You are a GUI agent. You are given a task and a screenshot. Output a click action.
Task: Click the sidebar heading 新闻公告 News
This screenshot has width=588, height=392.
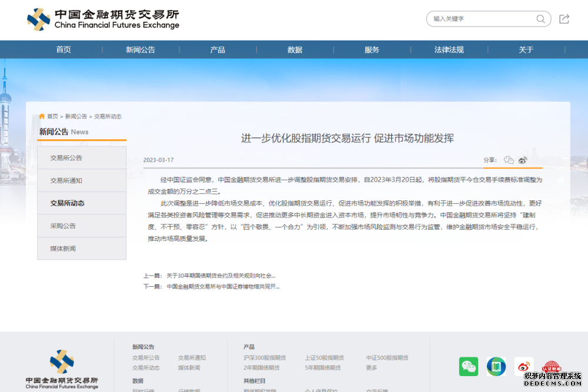pyautogui.click(x=64, y=132)
